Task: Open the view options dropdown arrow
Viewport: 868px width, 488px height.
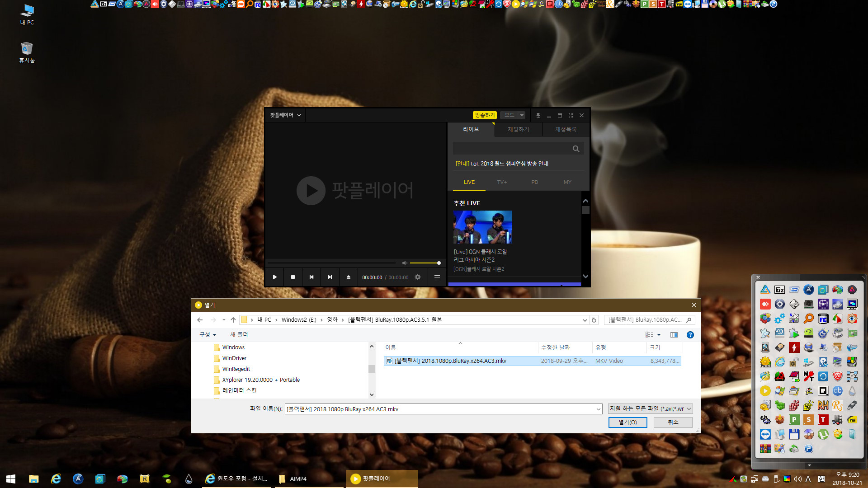Action: [659, 335]
